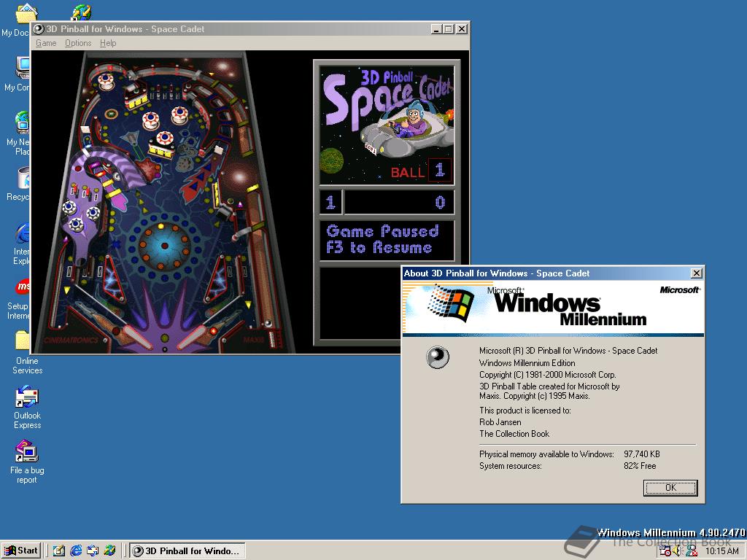Click the Windows Millennium banner logo in About
The height and width of the screenshot is (560, 747).
coord(553,308)
